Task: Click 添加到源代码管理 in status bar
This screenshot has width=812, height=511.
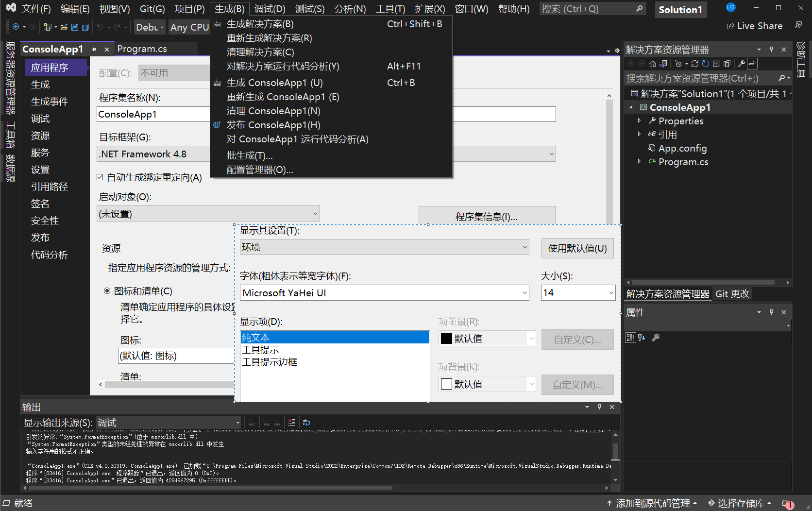Action: point(652,504)
